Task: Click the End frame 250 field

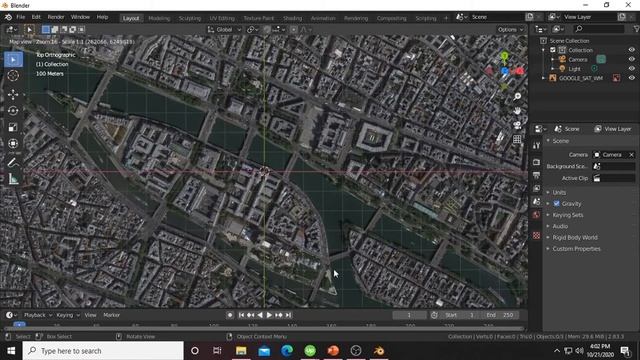Action: point(500,315)
